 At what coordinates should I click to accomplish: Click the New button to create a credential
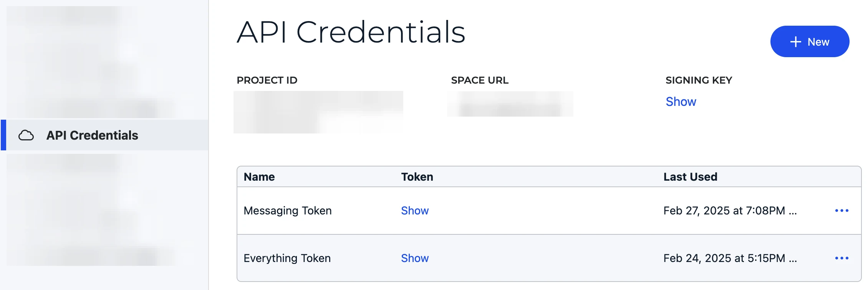810,42
